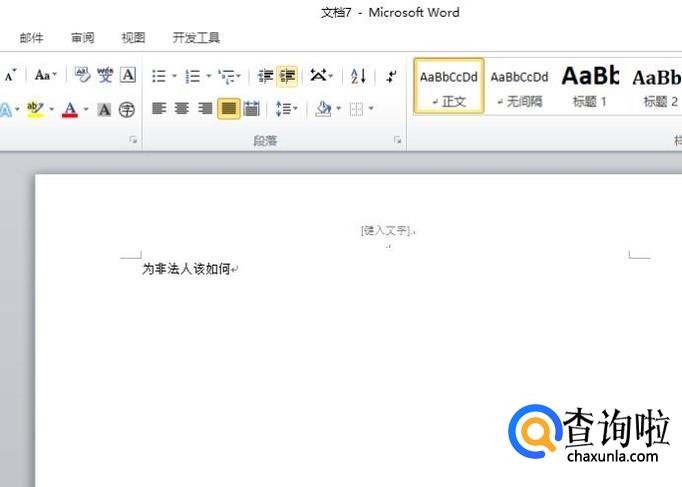Apply paragraph shading with paint bucket
682x487 pixels.
tap(323, 108)
